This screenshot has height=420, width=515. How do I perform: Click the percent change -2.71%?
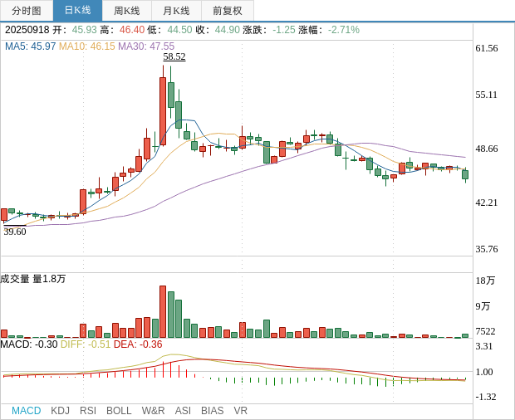point(344,30)
